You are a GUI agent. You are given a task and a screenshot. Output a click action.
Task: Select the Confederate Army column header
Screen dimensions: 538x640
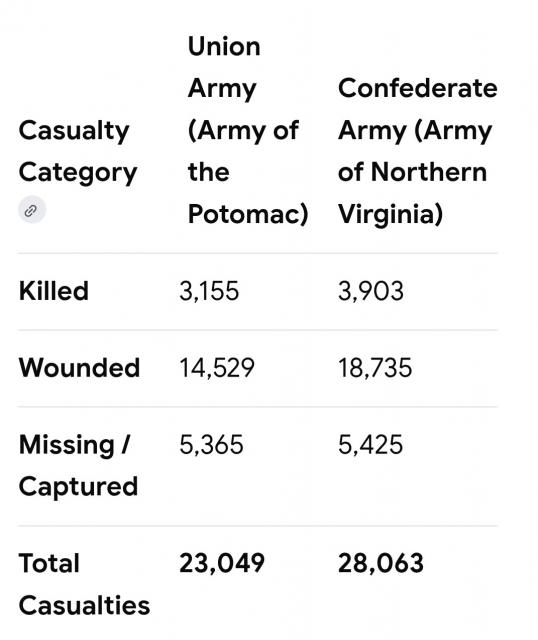coord(418,151)
